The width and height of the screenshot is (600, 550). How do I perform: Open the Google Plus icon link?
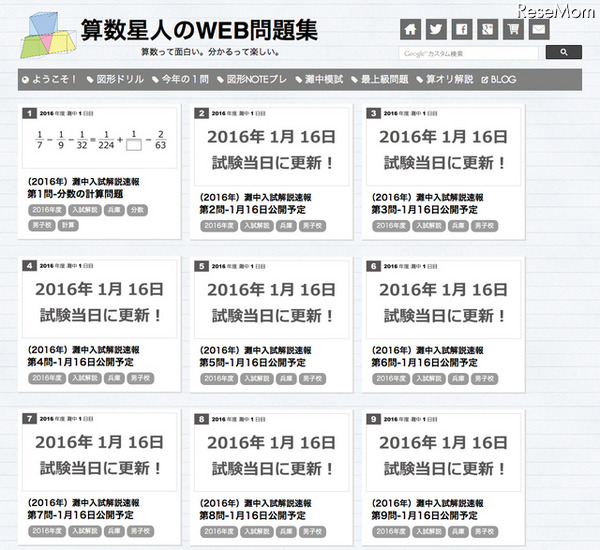pos(488,29)
